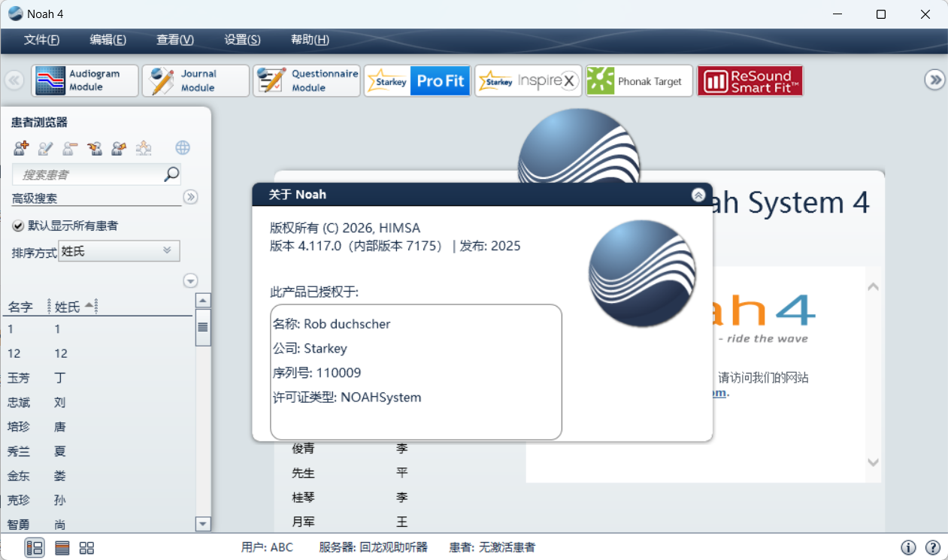Click patient list scrollbar down arrow
This screenshot has height=560, width=948.
[203, 524]
